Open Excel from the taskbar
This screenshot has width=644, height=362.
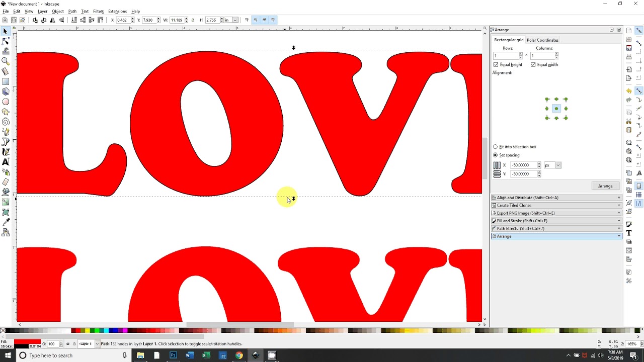point(206,355)
